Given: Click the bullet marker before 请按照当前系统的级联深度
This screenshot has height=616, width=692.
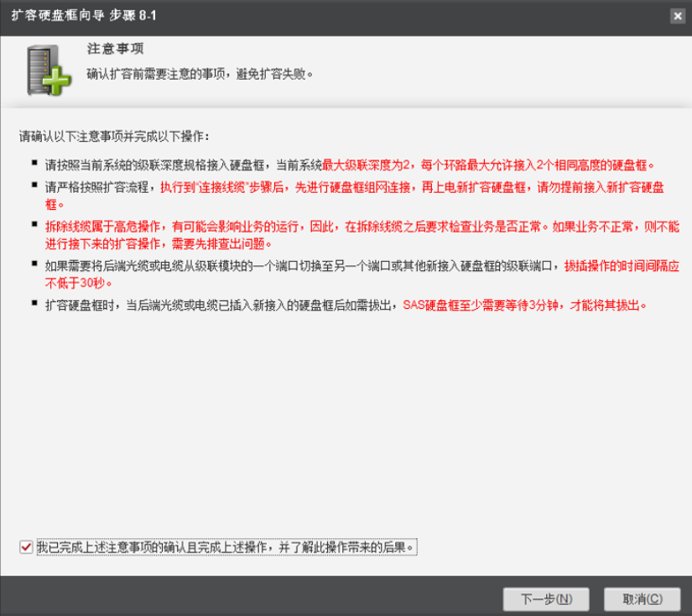Looking at the screenshot, I should point(34,163).
